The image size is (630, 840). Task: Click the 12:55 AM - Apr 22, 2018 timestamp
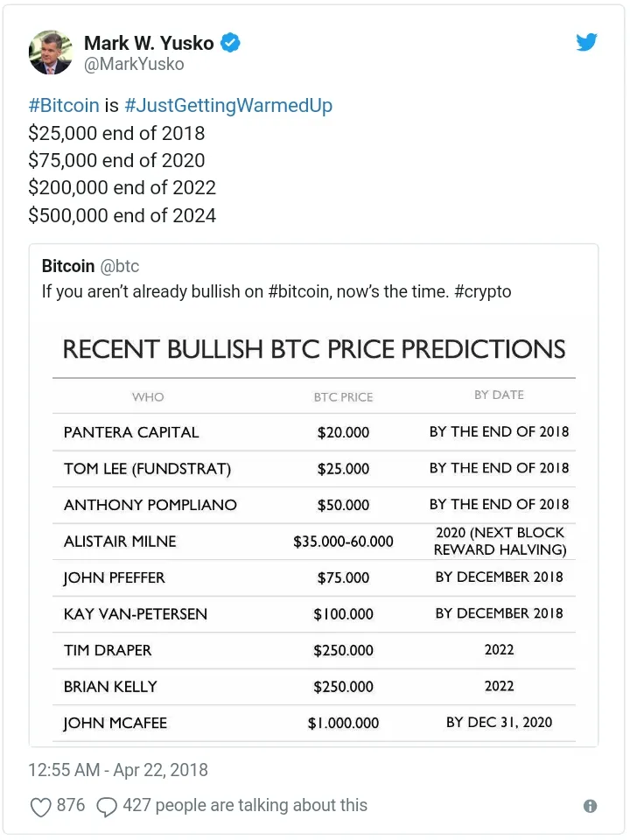(118, 770)
